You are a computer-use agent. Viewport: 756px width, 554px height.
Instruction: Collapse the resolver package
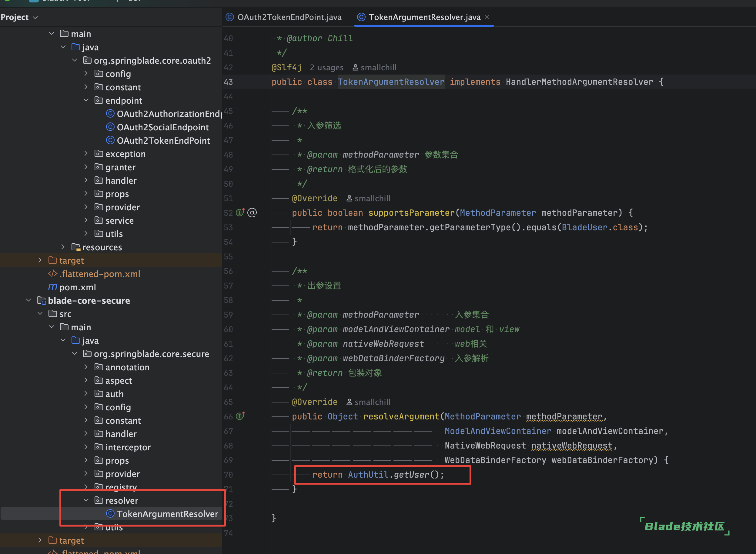click(x=86, y=500)
